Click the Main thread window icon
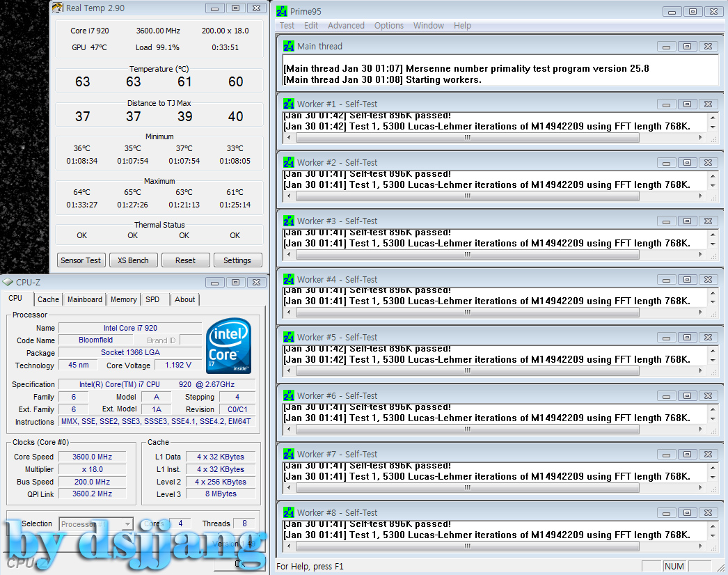Image resolution: width=728 pixels, height=575 pixels. point(289,46)
